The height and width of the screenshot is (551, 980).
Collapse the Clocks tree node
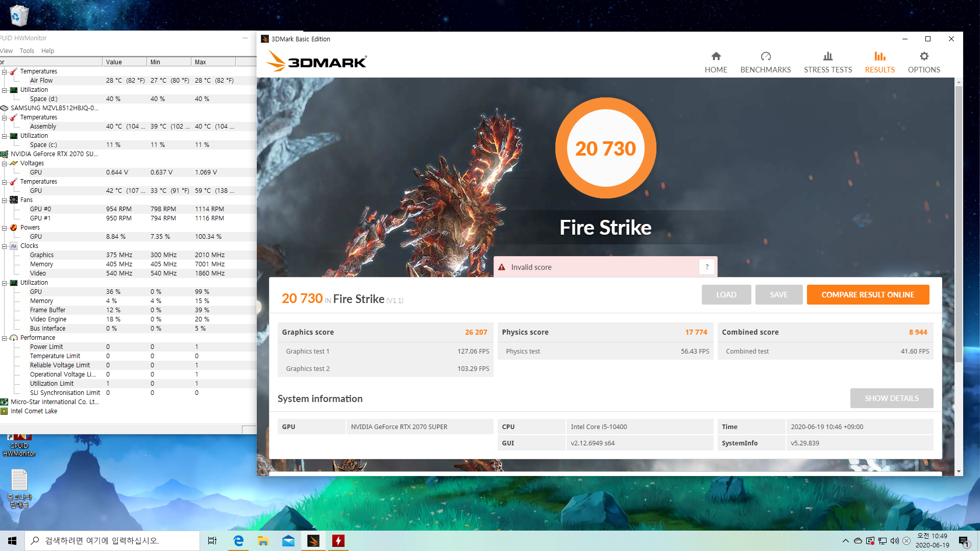point(5,246)
